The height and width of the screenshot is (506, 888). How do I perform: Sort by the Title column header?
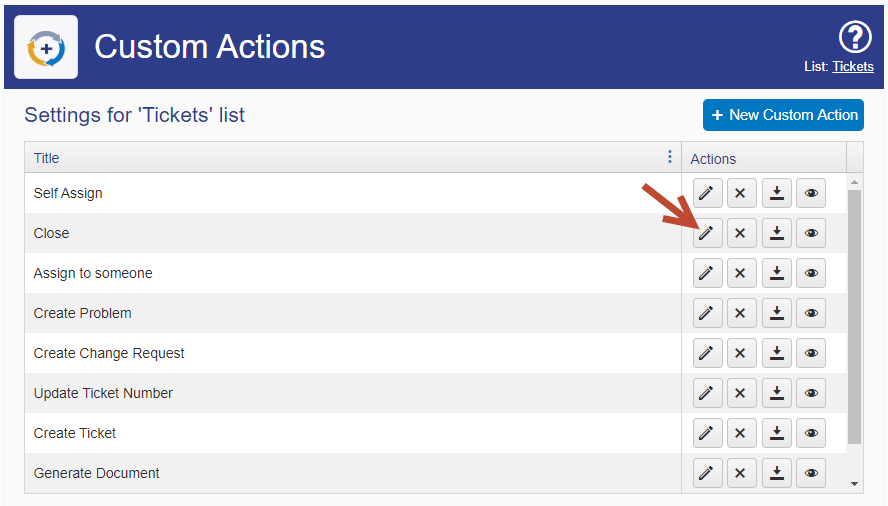[46, 158]
